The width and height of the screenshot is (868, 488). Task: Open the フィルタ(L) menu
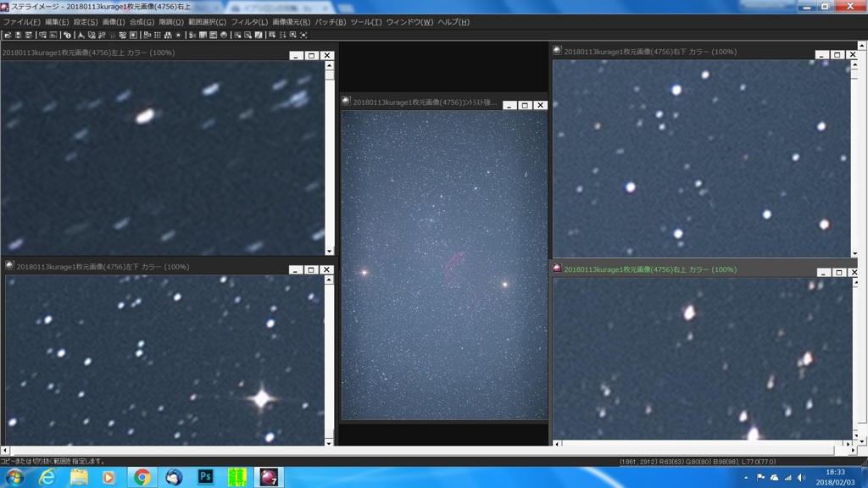pos(249,22)
